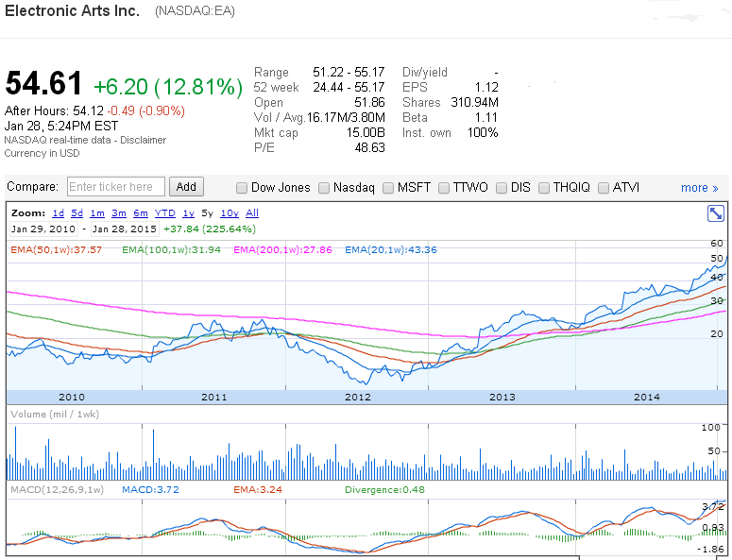Click the Open price value 51.86
The height and width of the screenshot is (560, 732).
(x=369, y=102)
